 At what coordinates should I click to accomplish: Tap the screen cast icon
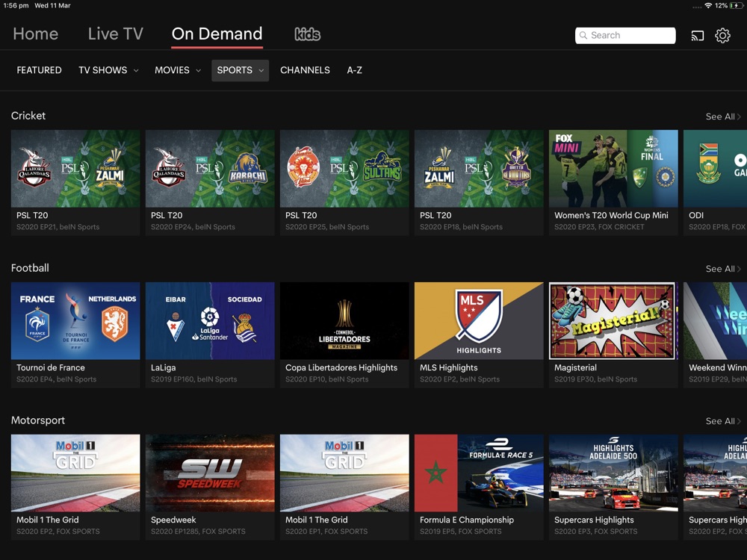coord(698,36)
